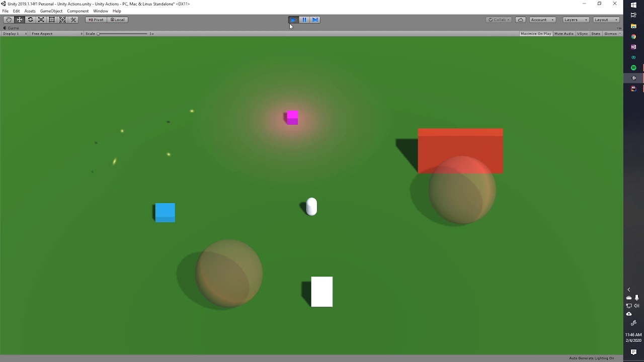
Task: Select the Game tab
Action: [11, 28]
